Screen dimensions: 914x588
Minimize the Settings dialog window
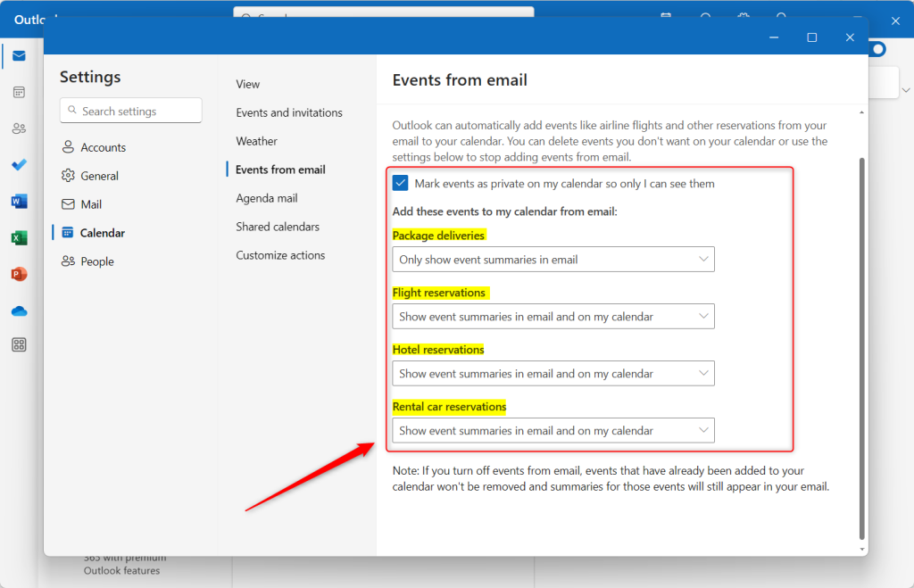click(x=774, y=37)
